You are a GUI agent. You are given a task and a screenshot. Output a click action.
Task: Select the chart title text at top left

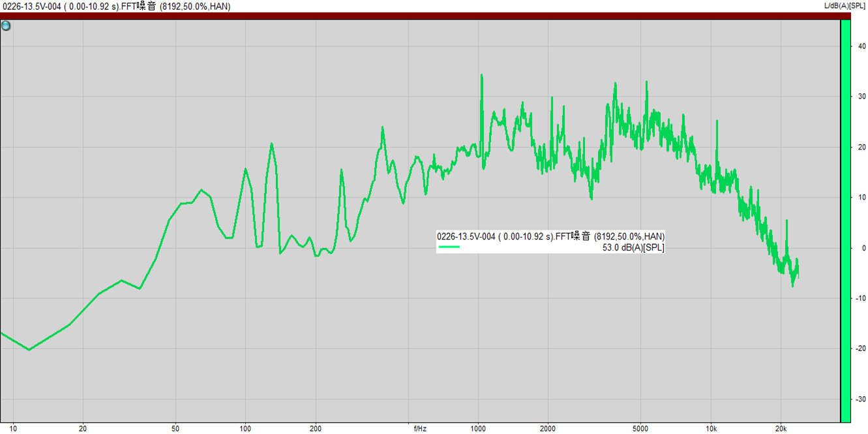[115, 7]
